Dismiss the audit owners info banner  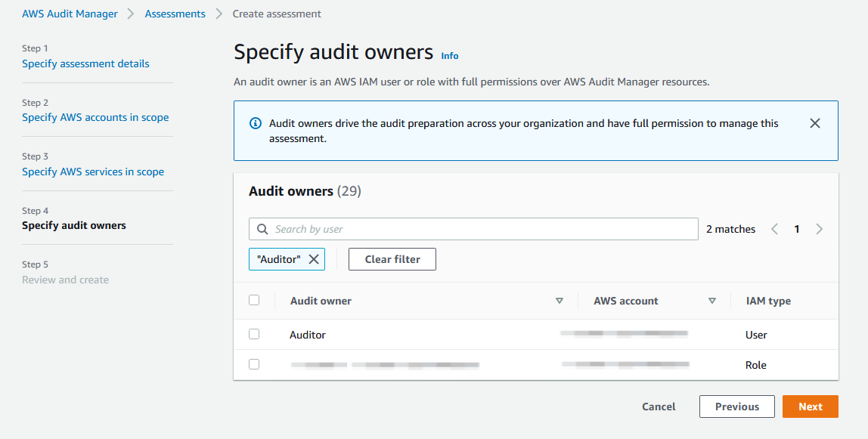(x=814, y=123)
